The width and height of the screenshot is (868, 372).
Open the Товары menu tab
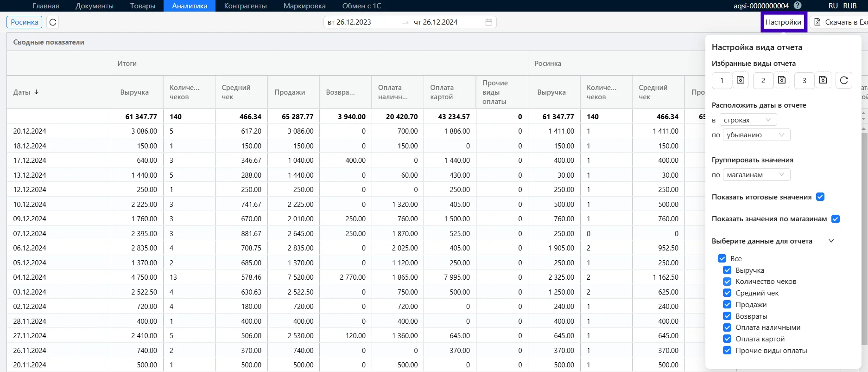(143, 6)
